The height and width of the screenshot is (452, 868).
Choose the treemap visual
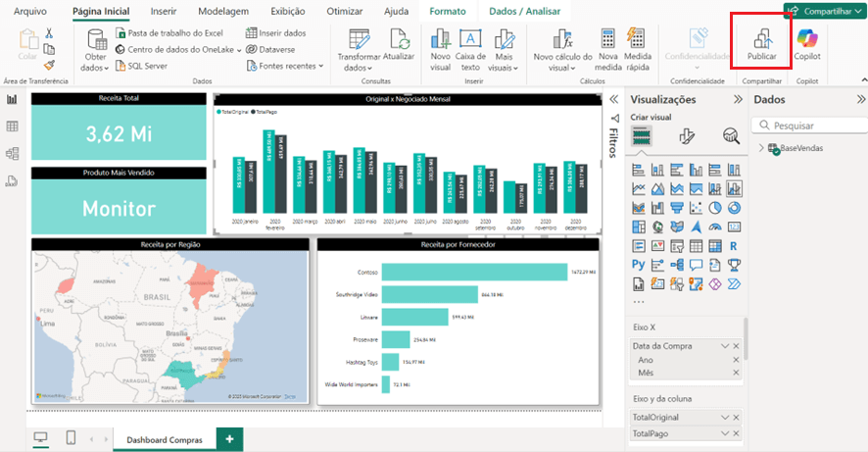[x=639, y=227]
